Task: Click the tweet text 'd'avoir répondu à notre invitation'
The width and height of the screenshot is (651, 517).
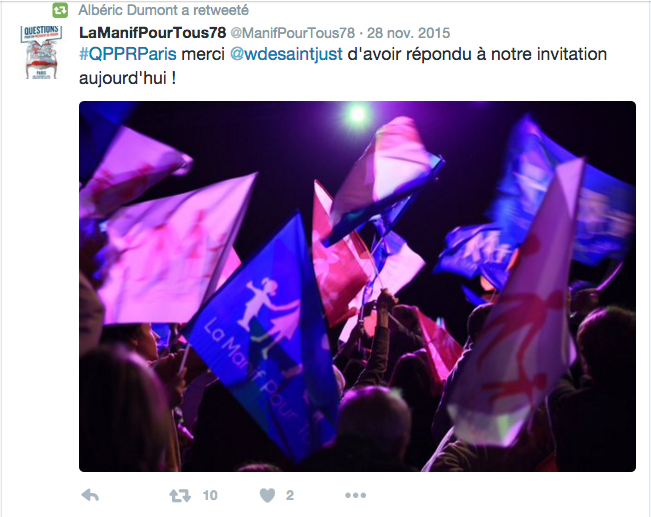Action: tap(477, 54)
